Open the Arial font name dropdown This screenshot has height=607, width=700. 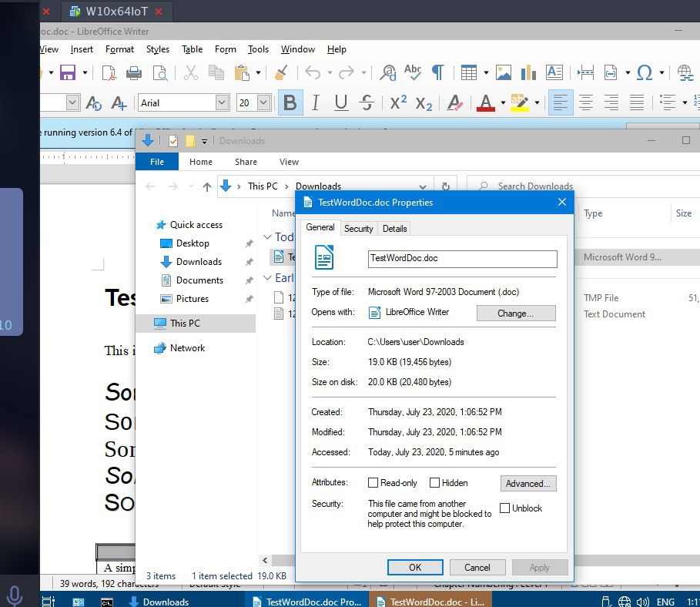click(x=222, y=102)
